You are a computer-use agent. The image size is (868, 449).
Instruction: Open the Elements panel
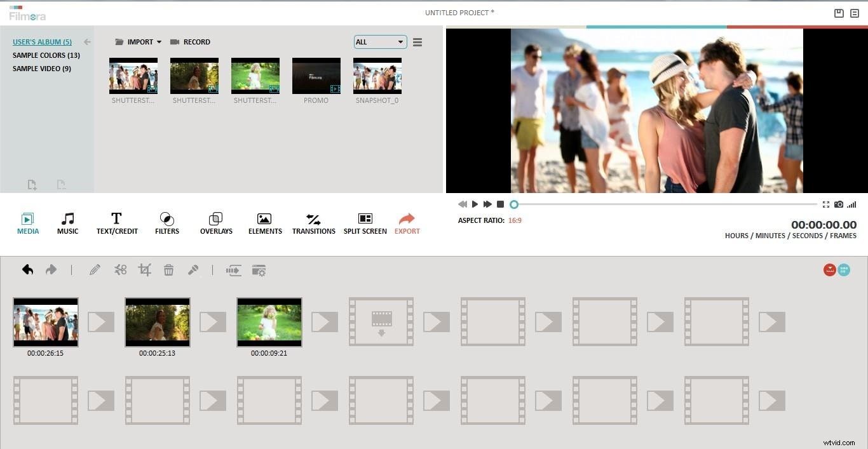(x=264, y=224)
